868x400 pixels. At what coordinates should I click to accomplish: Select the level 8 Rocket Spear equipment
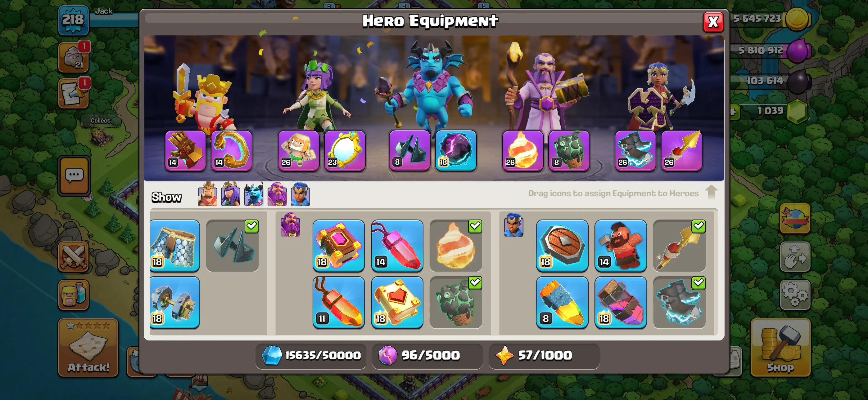click(562, 302)
